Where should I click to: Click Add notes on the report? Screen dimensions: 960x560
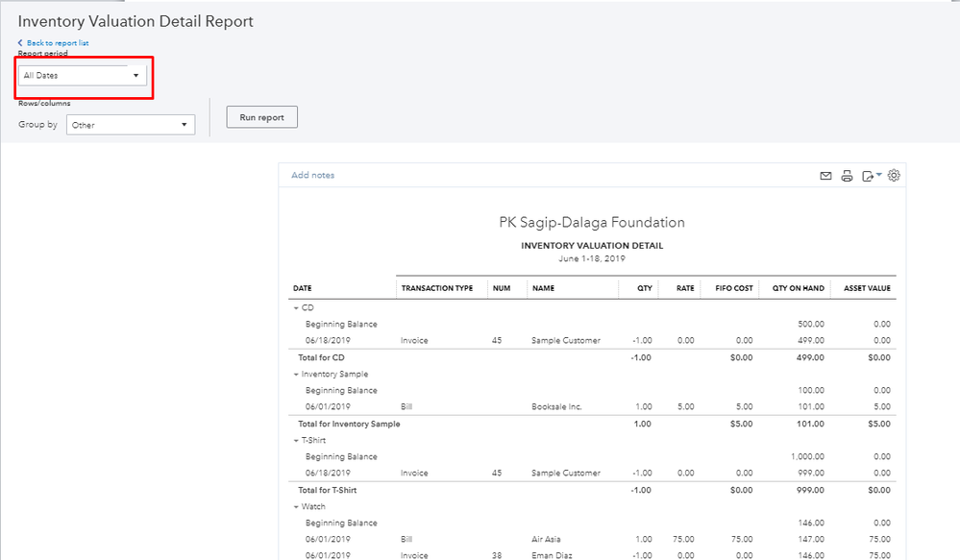[312, 176]
